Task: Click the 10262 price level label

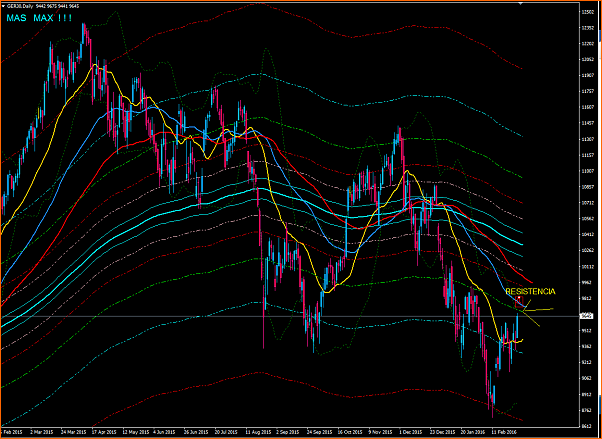Action: tap(586, 250)
